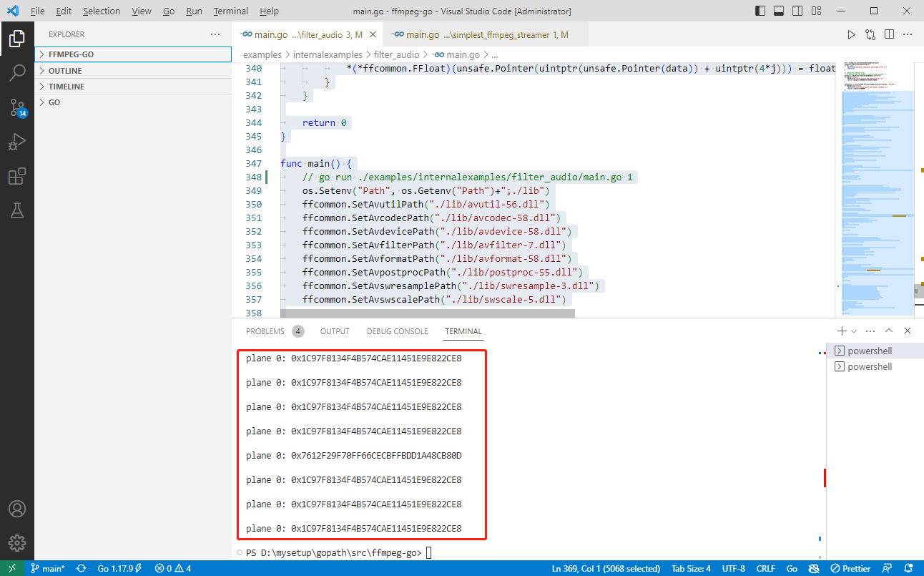924x576 pixels.
Task: Click the editor horizontal scrollbar thumb
Action: (x=427, y=313)
